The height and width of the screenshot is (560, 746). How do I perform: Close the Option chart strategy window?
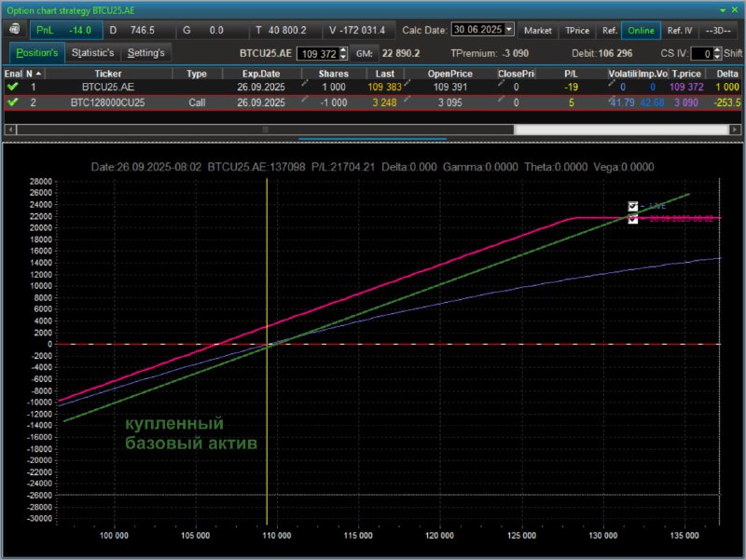(x=735, y=9)
